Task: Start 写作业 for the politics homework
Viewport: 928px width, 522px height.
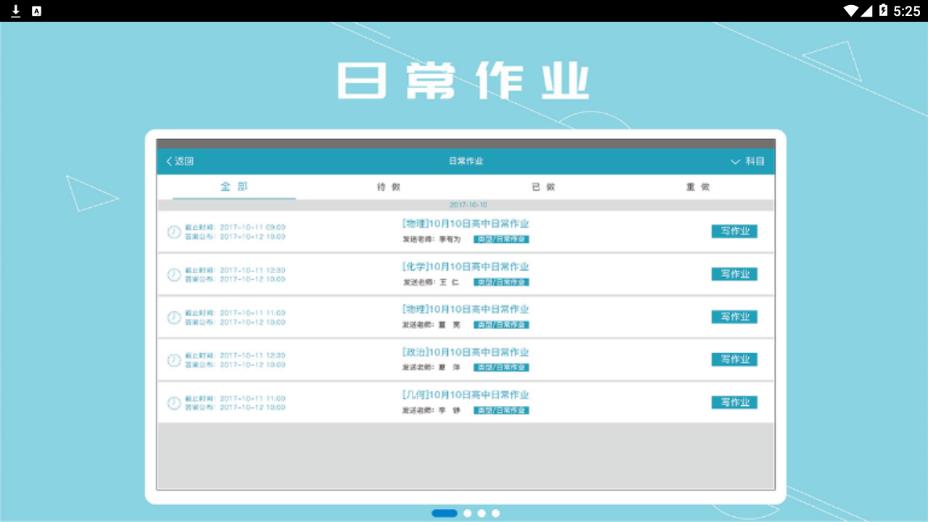Action: pyautogui.click(x=734, y=360)
